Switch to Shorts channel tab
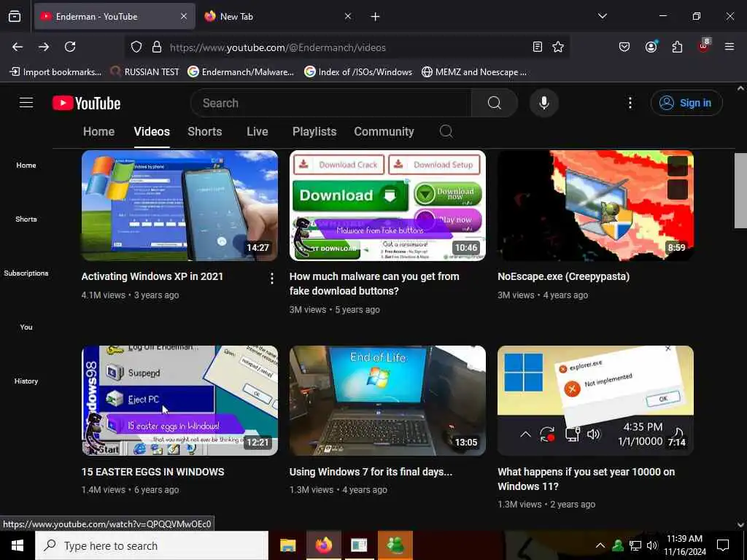The width and height of the screenshot is (747, 560). [205, 131]
